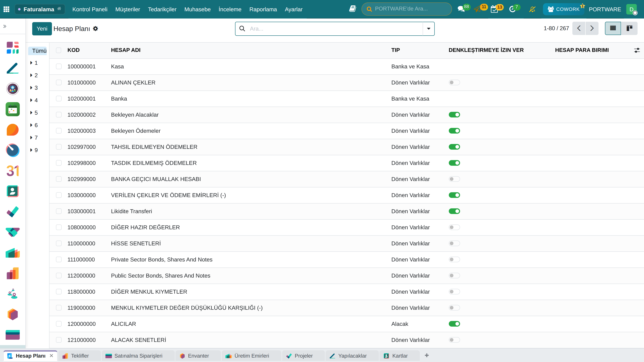This screenshot has width=644, height=362.
Task: Select all rows with header checkbox
Action: pyautogui.click(x=59, y=50)
